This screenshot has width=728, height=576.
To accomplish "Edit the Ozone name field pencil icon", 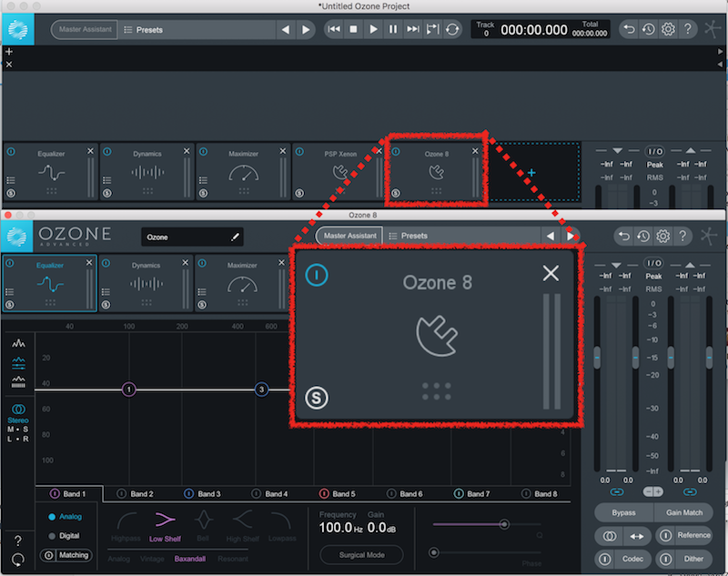I will 236,237.
